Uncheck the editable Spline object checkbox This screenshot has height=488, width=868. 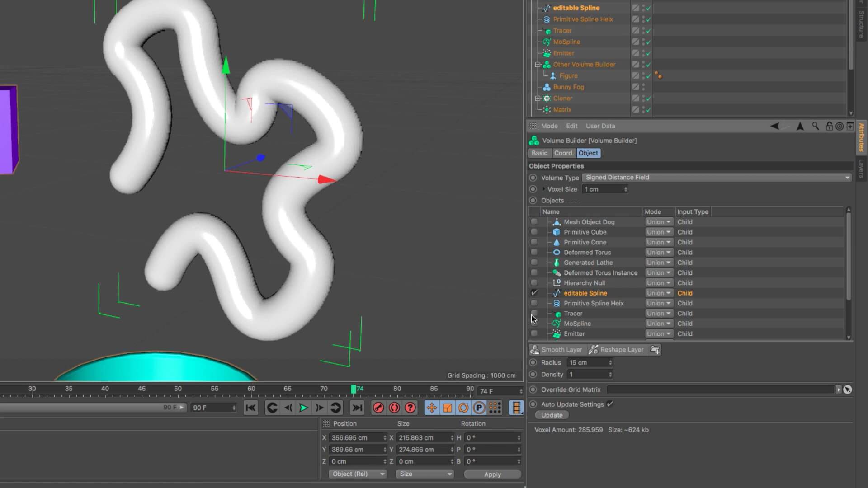(x=534, y=293)
